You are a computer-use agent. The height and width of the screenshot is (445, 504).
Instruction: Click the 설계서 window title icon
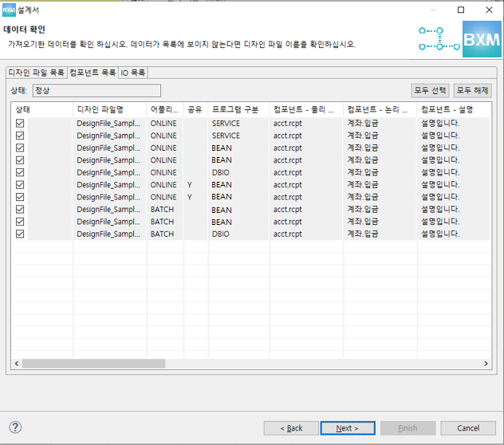[10, 10]
